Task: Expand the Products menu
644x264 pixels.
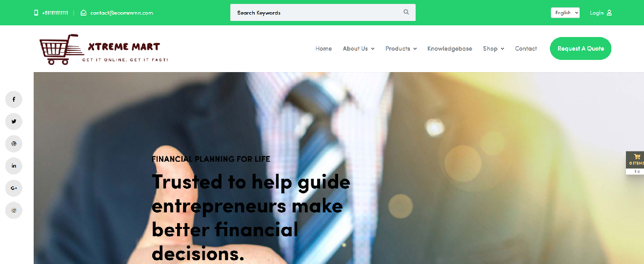Action: point(401,49)
